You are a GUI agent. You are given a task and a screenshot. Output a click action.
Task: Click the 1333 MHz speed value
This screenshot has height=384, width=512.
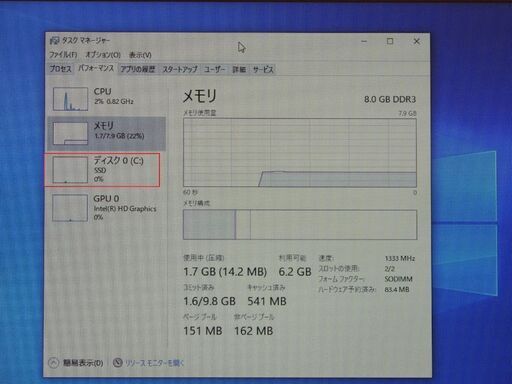click(x=400, y=258)
